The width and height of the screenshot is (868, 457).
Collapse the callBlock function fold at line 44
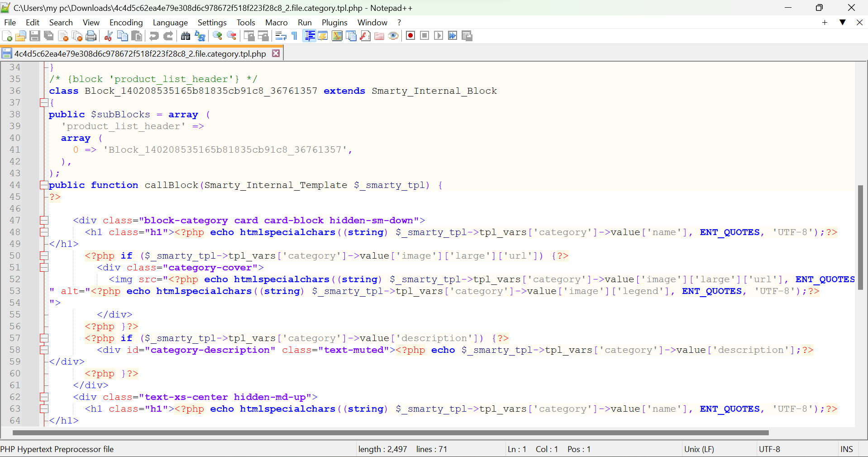tap(44, 185)
